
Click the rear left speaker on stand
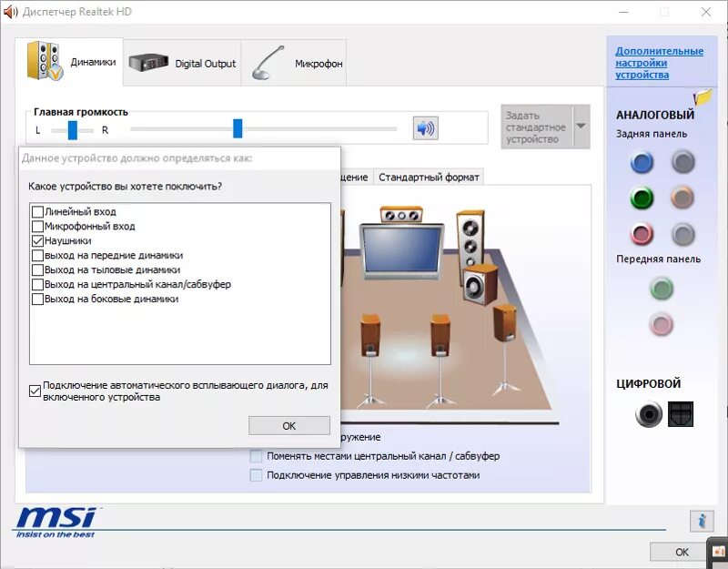370,335
